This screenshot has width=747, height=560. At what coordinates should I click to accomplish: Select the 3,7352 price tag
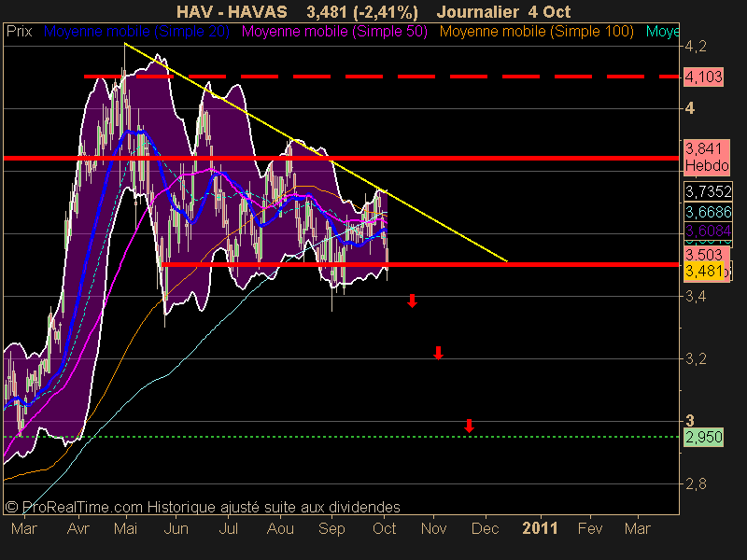708,191
